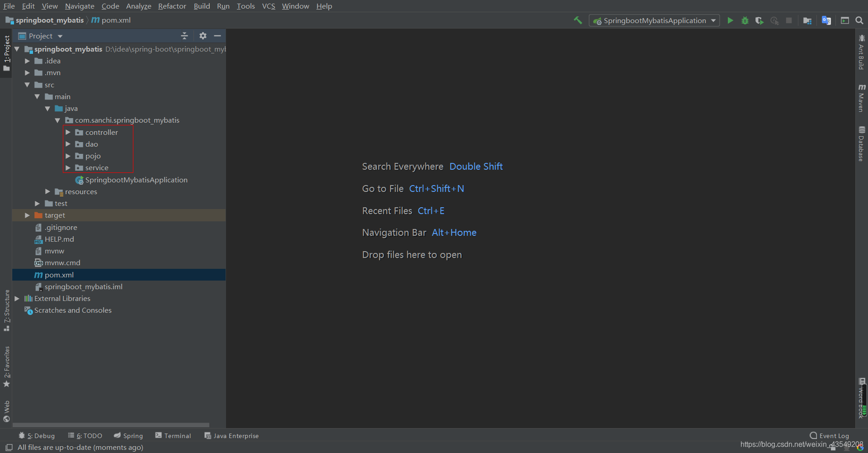Start debugging with the green bug icon

point(745,20)
